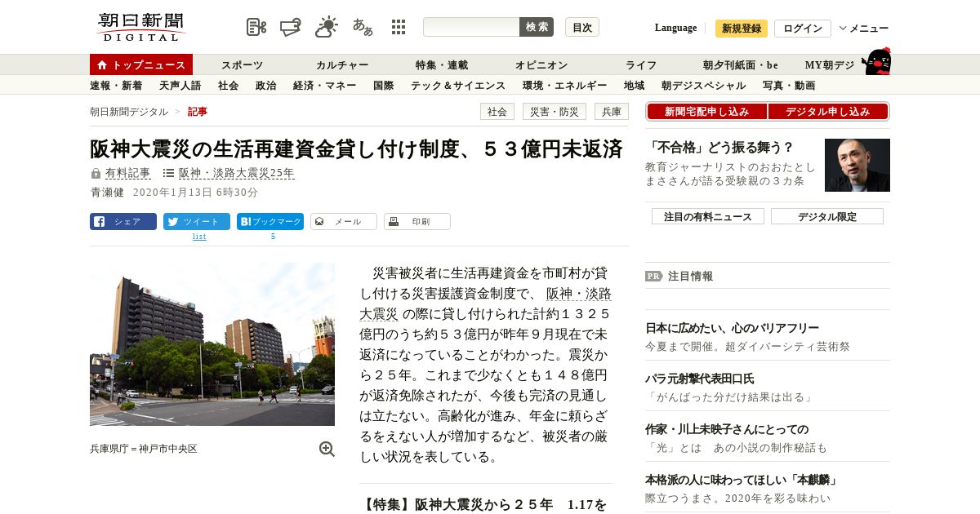Open the カルチャー tab

(x=342, y=64)
